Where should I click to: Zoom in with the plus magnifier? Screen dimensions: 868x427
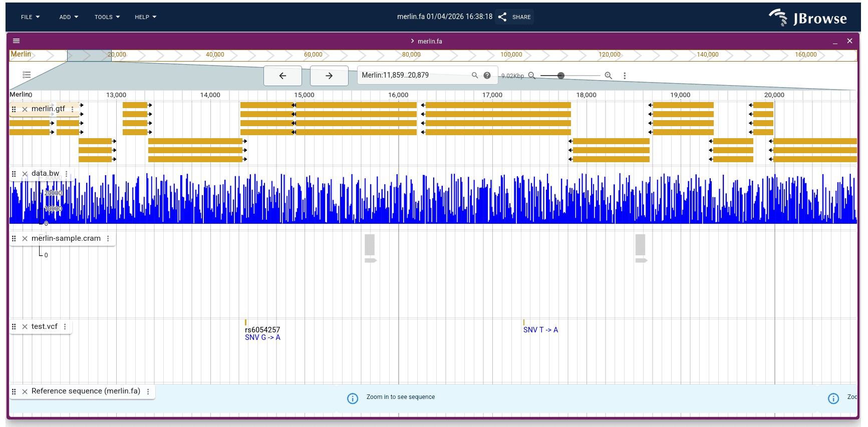click(x=609, y=76)
